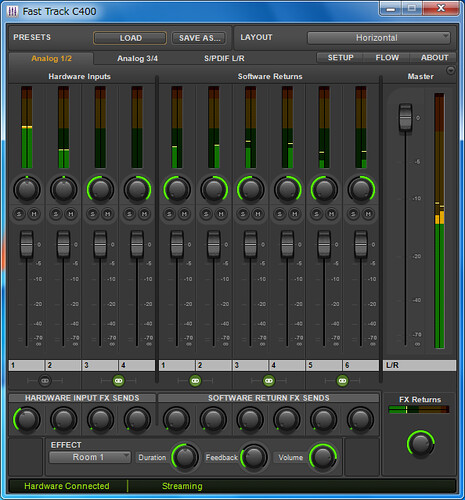Click the Fast Track C400 title bar icon
Screen dimensions: 465x500
(12, 12)
